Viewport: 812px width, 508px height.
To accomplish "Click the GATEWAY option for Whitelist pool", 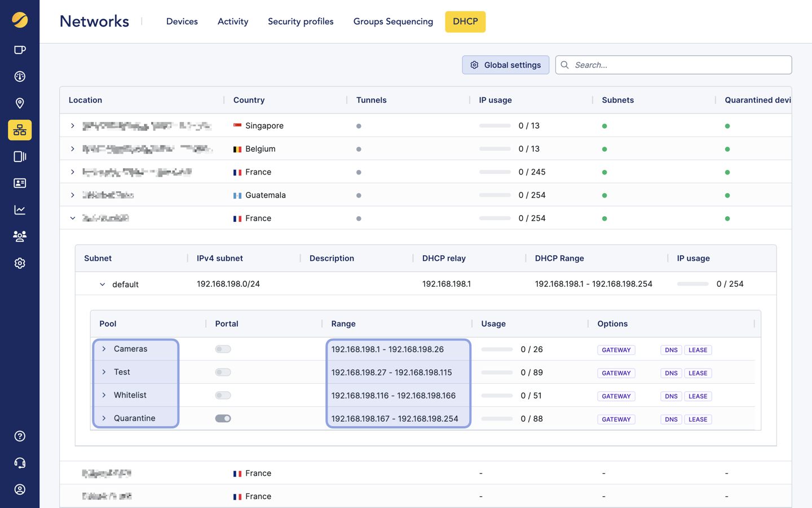I will [x=616, y=396].
